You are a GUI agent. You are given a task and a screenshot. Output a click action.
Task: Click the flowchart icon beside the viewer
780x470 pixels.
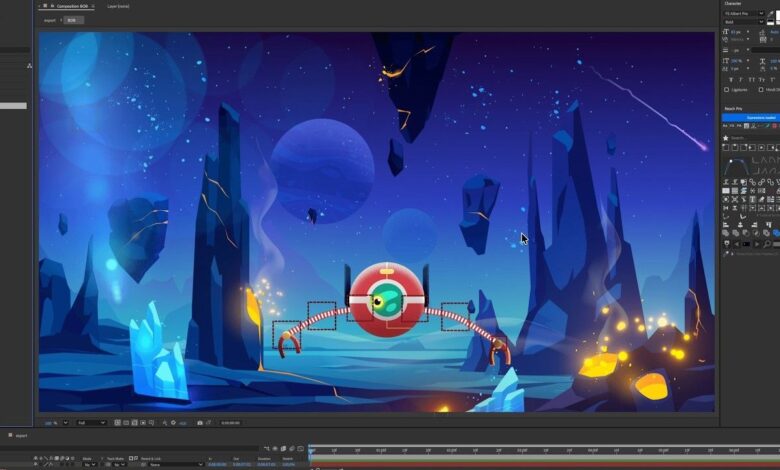pos(30,66)
